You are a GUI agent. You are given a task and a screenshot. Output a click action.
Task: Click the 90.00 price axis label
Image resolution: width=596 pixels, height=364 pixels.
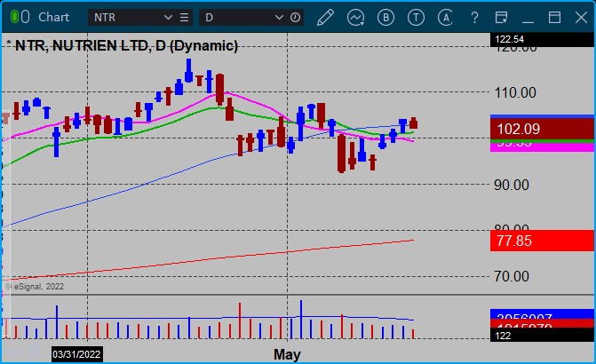click(x=512, y=185)
